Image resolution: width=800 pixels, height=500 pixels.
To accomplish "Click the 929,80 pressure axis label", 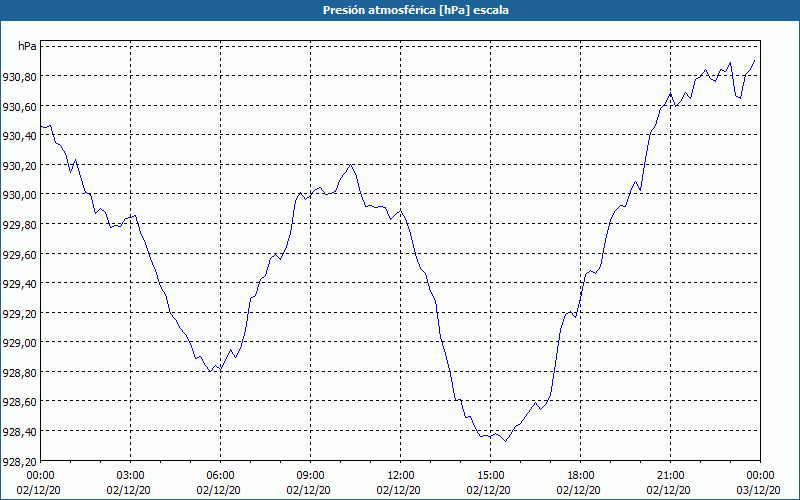I will [x=19, y=225].
